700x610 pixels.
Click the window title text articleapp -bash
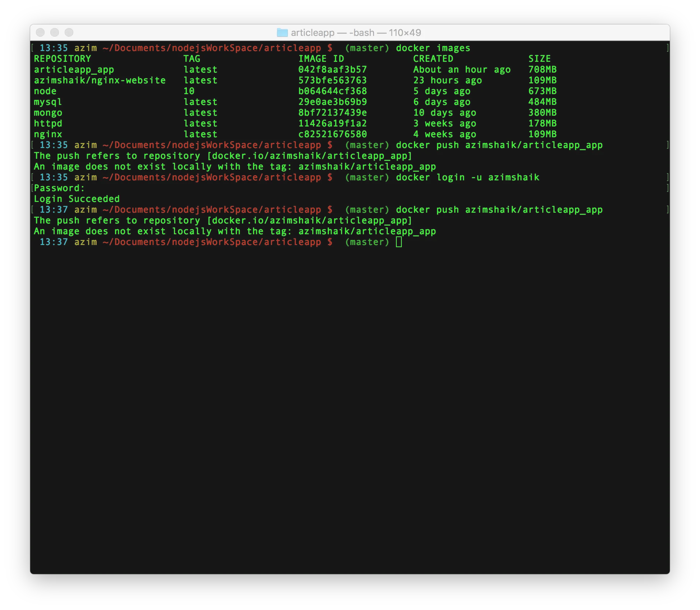click(355, 33)
